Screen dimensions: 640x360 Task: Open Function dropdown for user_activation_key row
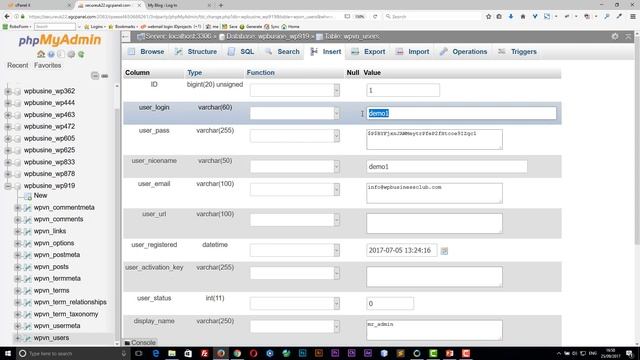(295, 273)
